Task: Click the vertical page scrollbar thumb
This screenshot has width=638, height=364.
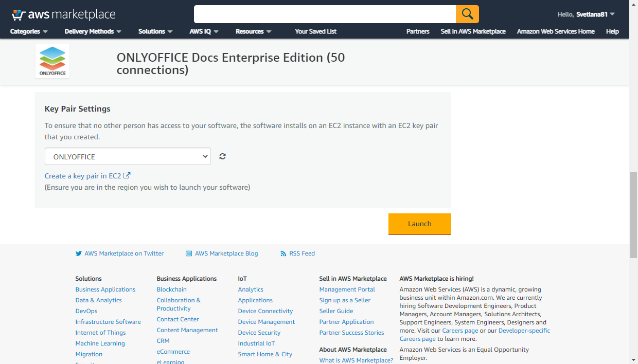Action: point(633,215)
